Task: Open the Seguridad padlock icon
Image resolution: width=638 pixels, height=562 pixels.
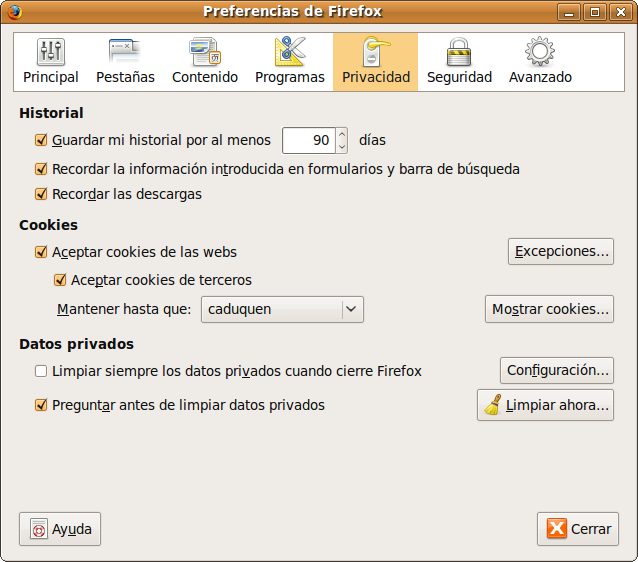Action: click(x=459, y=52)
